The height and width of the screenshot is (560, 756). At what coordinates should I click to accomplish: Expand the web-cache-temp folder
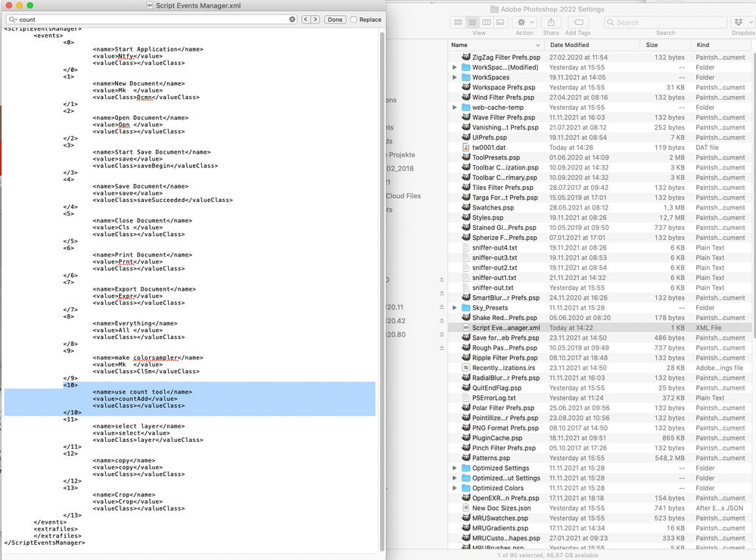click(454, 107)
